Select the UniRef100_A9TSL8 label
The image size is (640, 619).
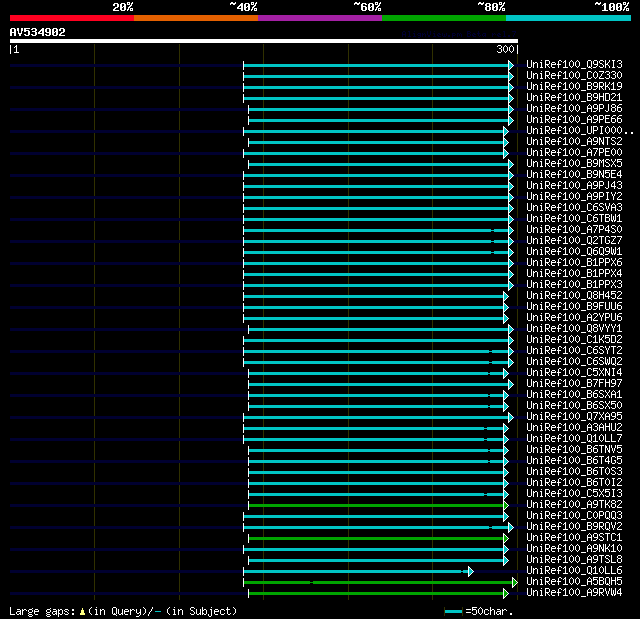click(x=574, y=560)
